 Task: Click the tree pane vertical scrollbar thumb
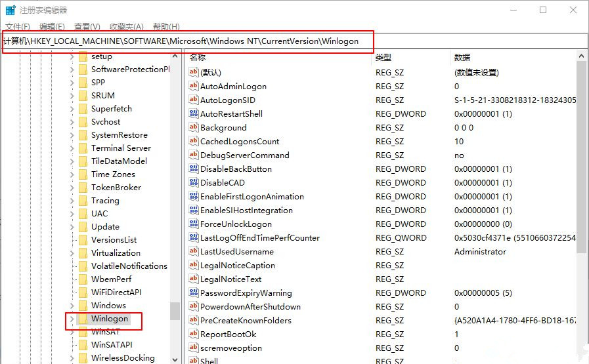point(175,311)
